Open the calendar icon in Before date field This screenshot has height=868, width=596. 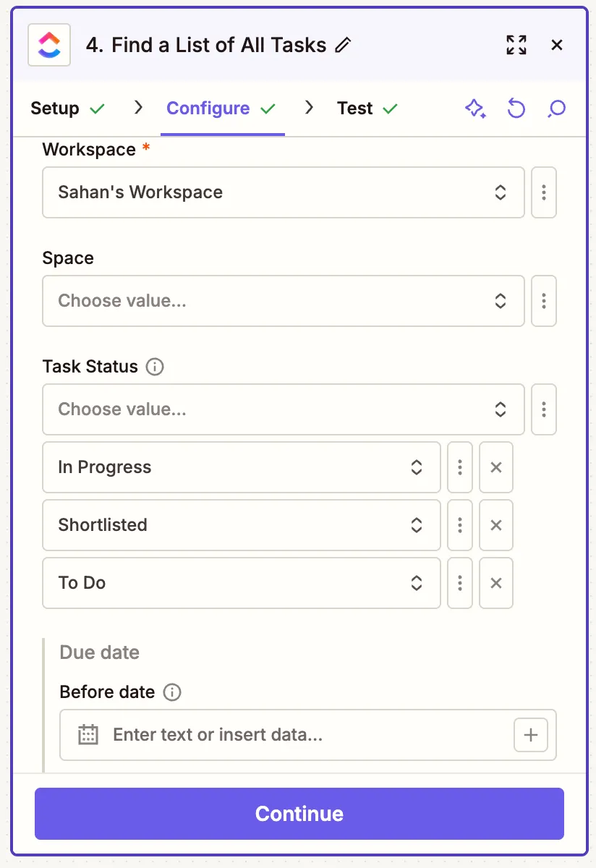point(87,735)
